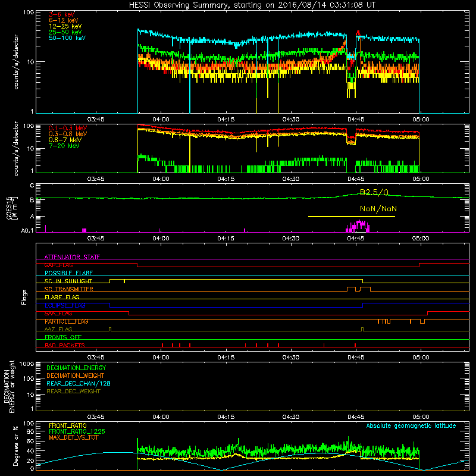Viewport: 476px width, 476px height.
Task: Select the GAP_FLAG label
Action: (58, 265)
